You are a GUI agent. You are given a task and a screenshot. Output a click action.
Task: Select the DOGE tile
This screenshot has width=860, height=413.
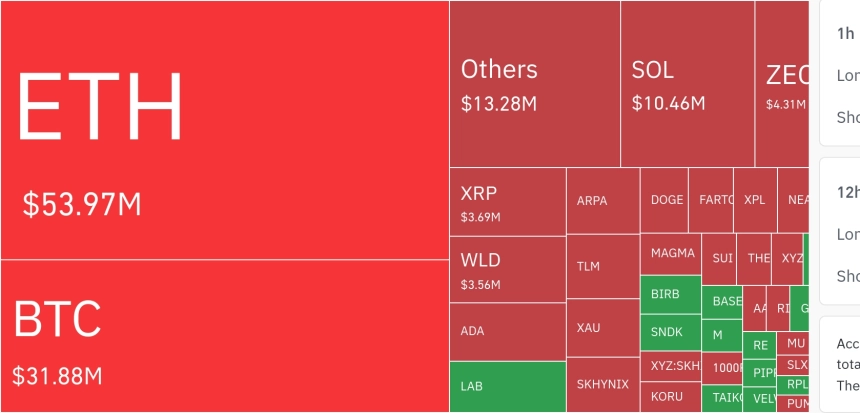[664, 200]
